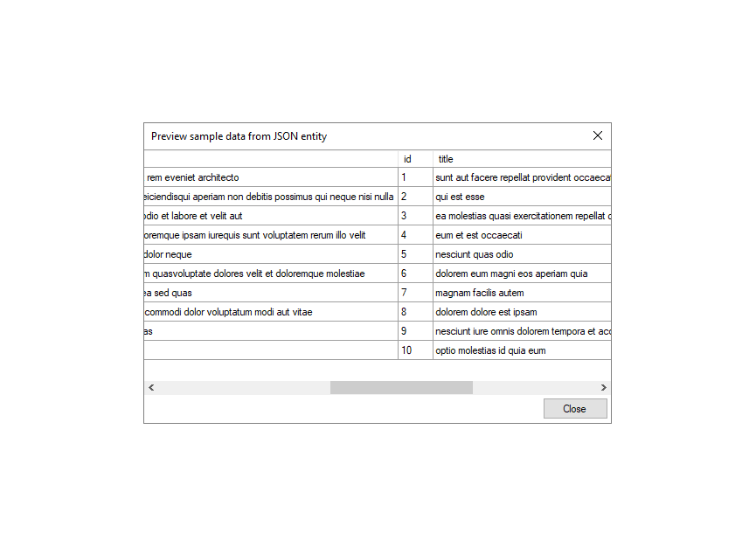Select the 'dolorem dolore est ipsam' cell
The image size is (756, 547).
click(521, 312)
